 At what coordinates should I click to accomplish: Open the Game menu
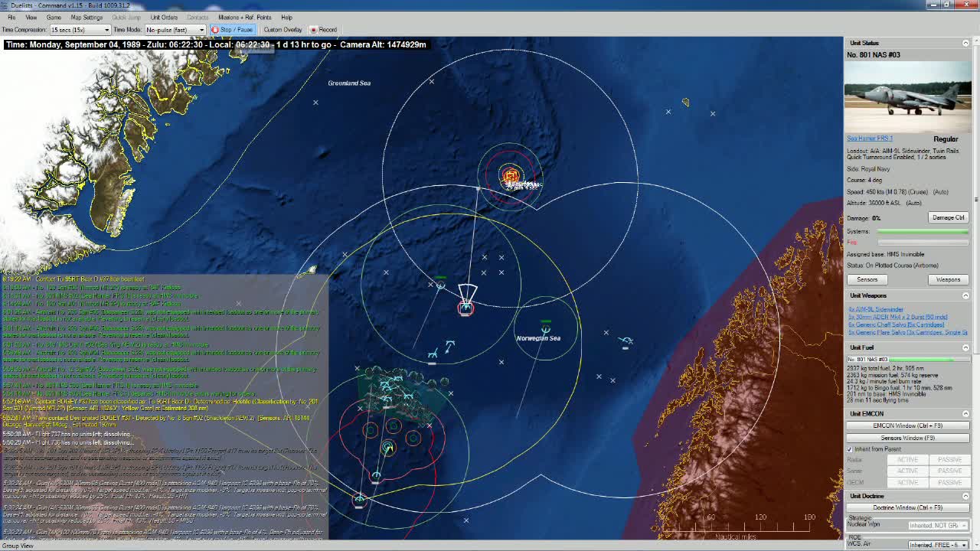point(54,17)
